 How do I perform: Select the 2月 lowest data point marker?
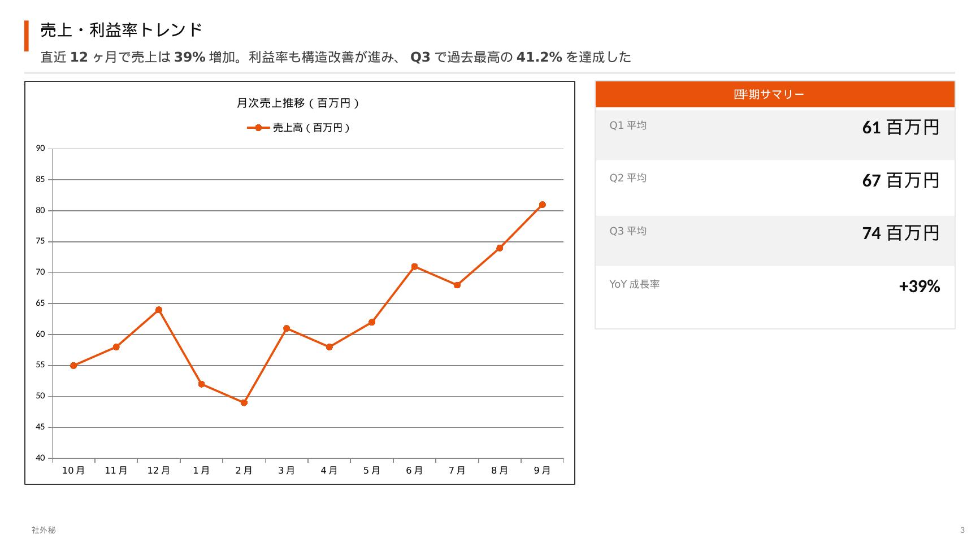[244, 403]
